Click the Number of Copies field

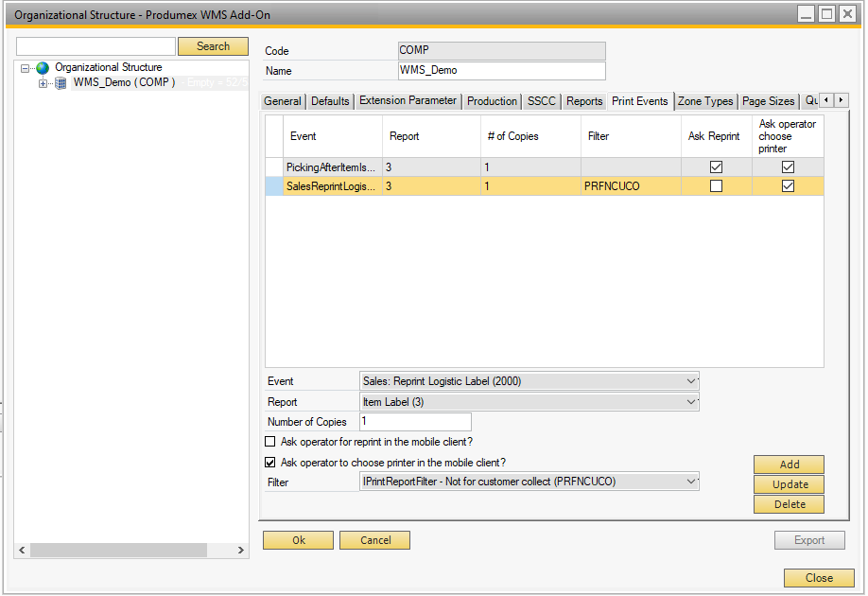[414, 422]
